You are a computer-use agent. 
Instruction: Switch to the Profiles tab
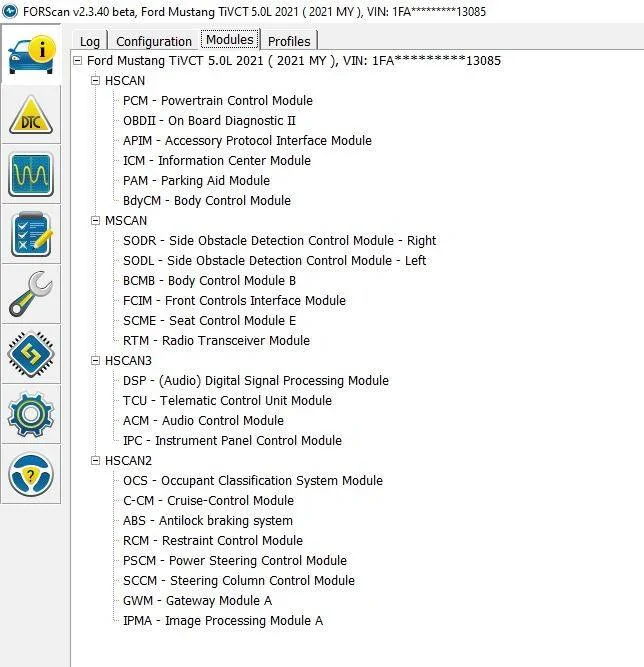pyautogui.click(x=289, y=41)
